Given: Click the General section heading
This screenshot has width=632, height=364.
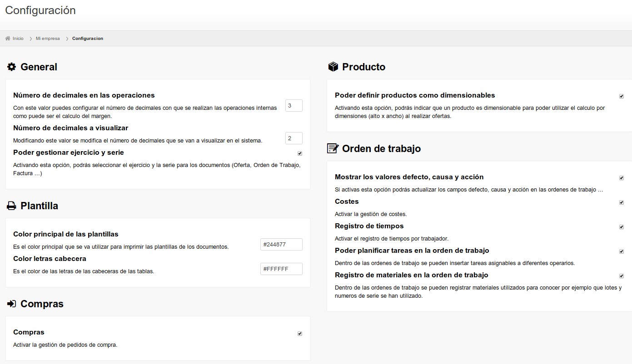Looking at the screenshot, I should pyautogui.click(x=39, y=67).
